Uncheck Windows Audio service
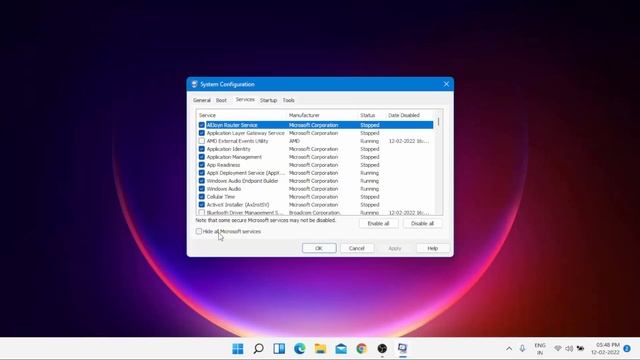Image resolution: width=640 pixels, height=360 pixels. coord(202,189)
